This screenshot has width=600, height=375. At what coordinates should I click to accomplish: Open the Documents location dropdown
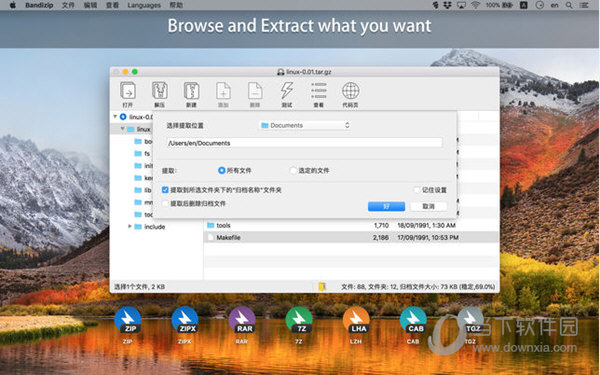(x=305, y=125)
